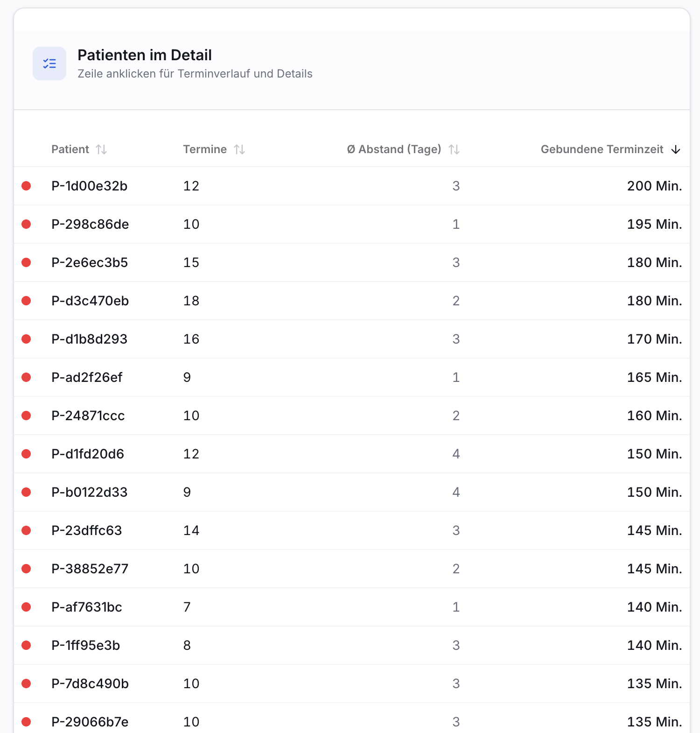Sort by the Patient column header

click(x=79, y=149)
